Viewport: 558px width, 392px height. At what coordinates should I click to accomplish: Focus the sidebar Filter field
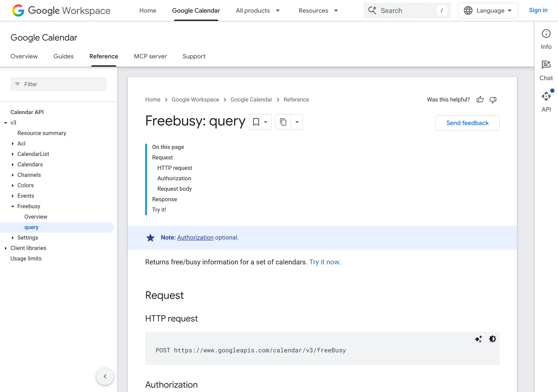pyautogui.click(x=58, y=84)
